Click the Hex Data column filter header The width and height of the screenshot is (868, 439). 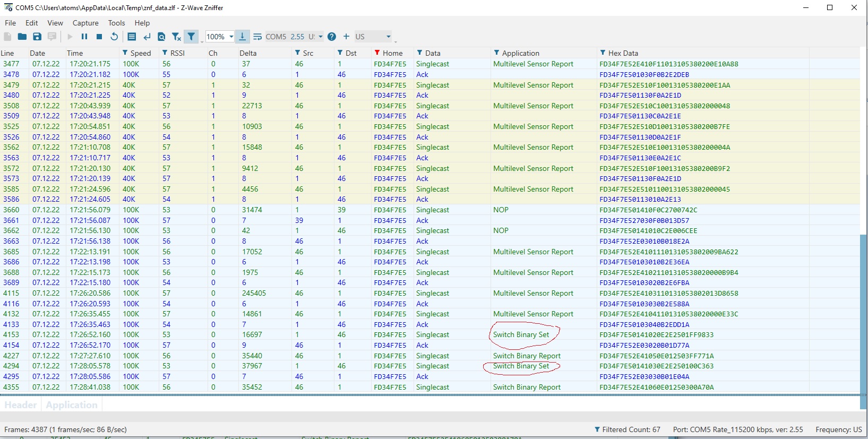pyautogui.click(x=623, y=53)
